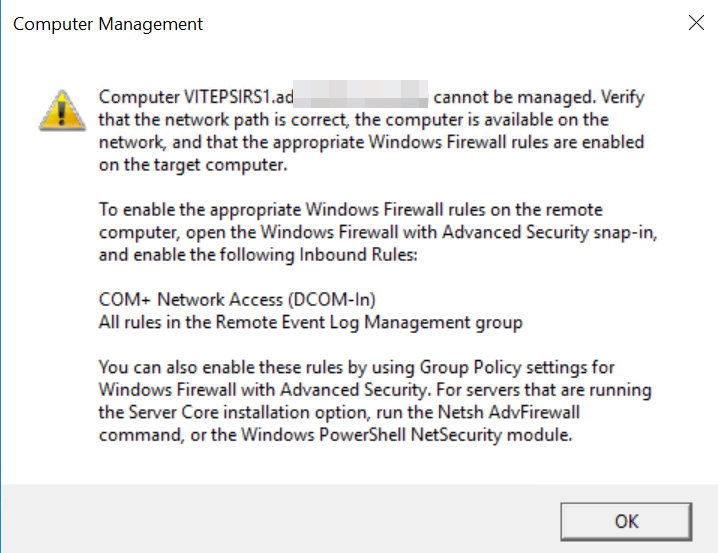Click the Computer Management title text

click(108, 24)
